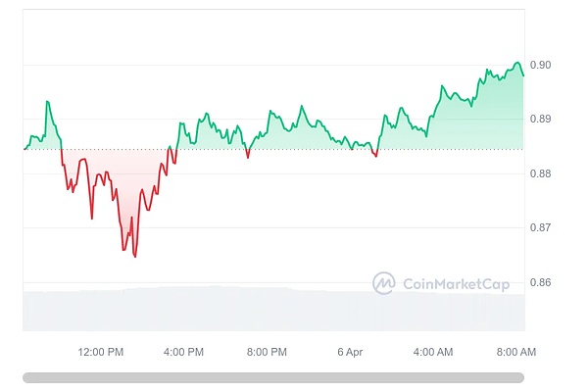Click the 0.87 price axis label
588x392 pixels.
[x=538, y=228]
